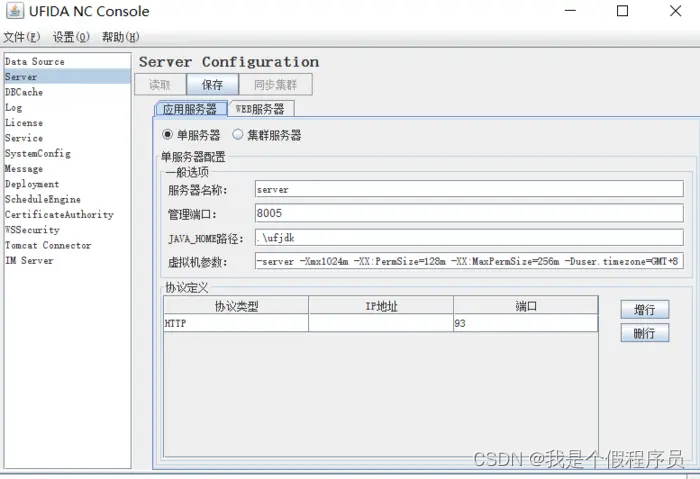Click the 管理端口 field showing 8005
Viewport: 700px width, 479px height.
469,213
